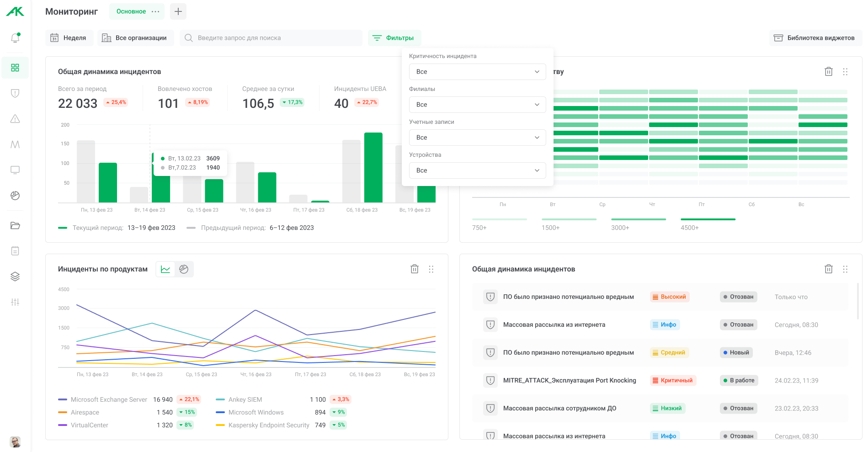Click the user avatar in sidebar
The height and width of the screenshot is (452, 868).
pos(15,442)
